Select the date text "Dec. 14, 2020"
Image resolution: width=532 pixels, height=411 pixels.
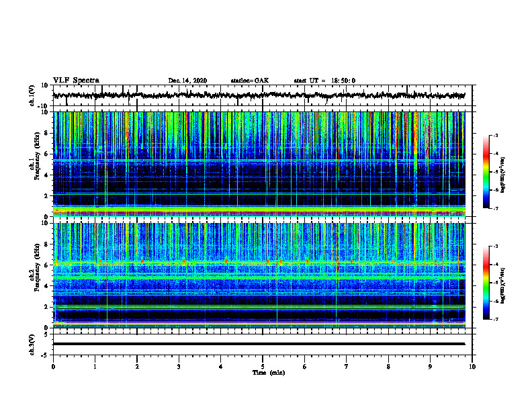coord(187,81)
